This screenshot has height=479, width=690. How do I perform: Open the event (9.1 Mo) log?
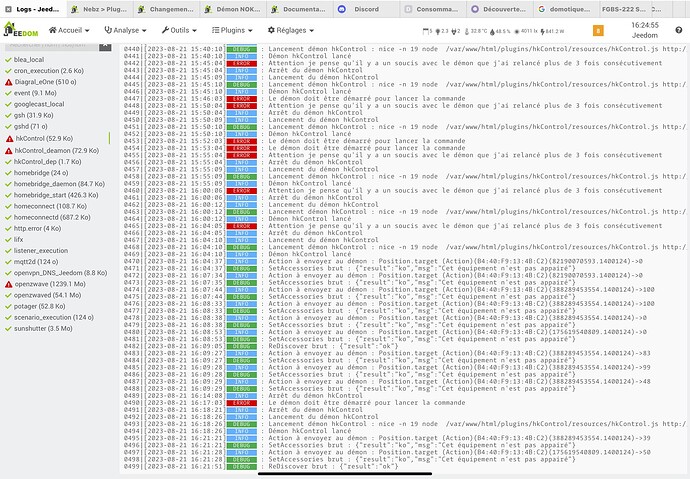[31, 93]
